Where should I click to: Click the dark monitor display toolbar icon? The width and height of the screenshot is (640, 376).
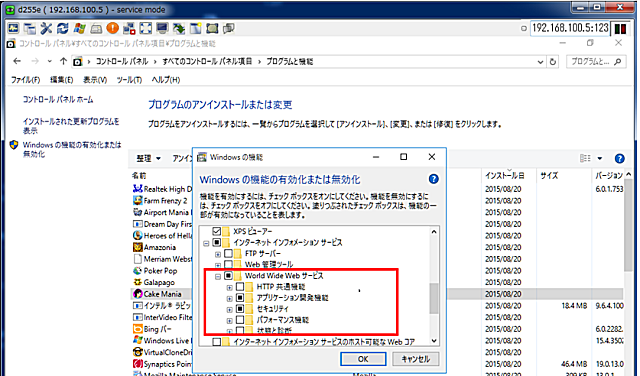[x=162, y=28]
